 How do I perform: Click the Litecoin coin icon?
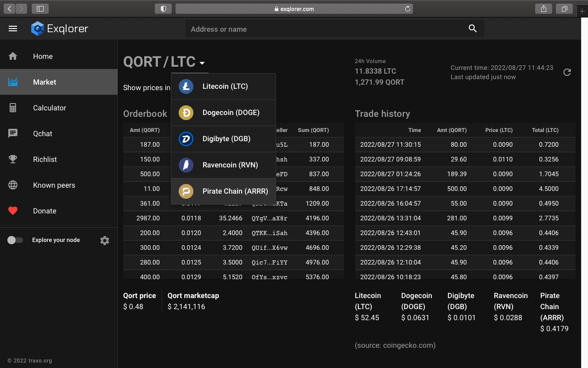186,86
